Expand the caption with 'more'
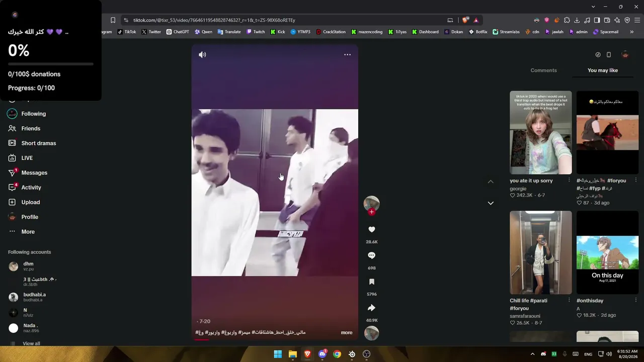The image size is (644, 362). tap(347, 332)
